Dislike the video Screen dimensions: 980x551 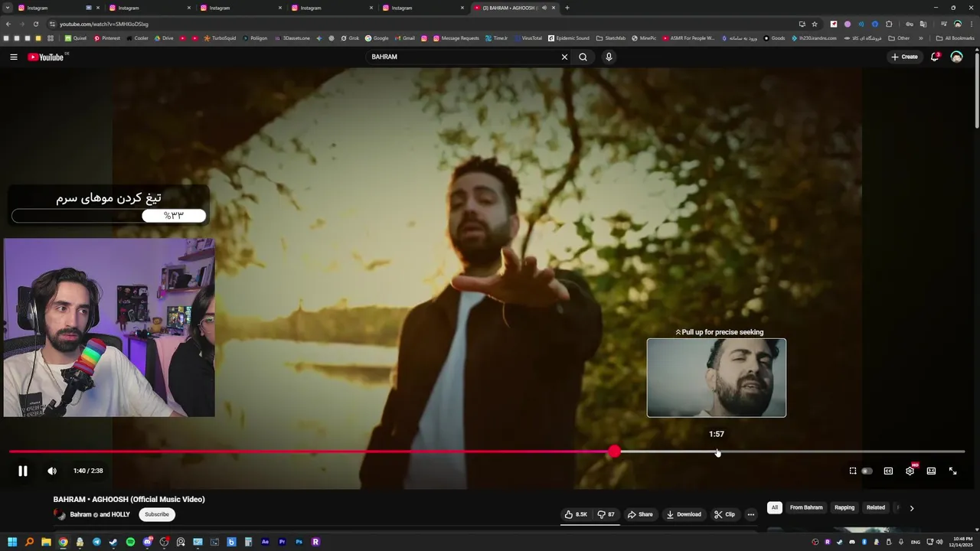[606, 514]
